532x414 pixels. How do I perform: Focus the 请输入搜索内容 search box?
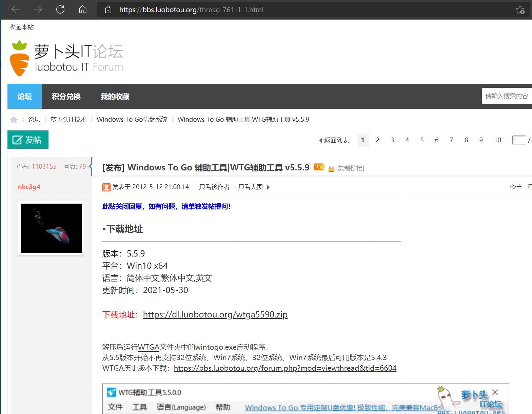coord(507,96)
